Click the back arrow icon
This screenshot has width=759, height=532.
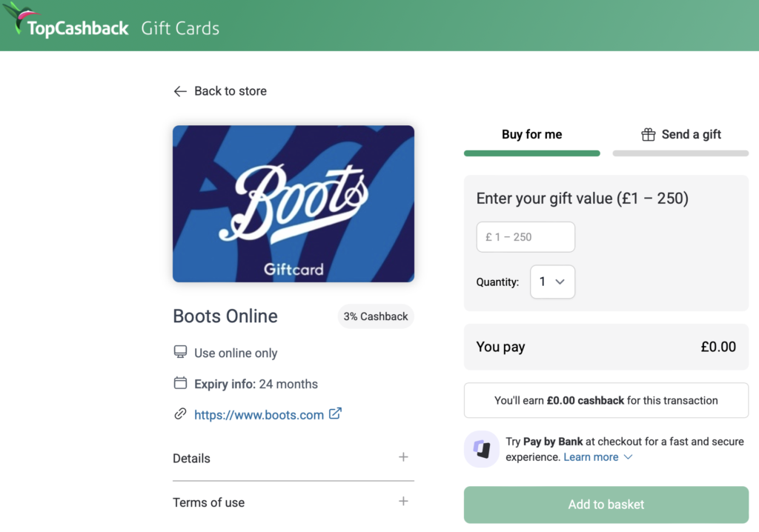(x=180, y=91)
